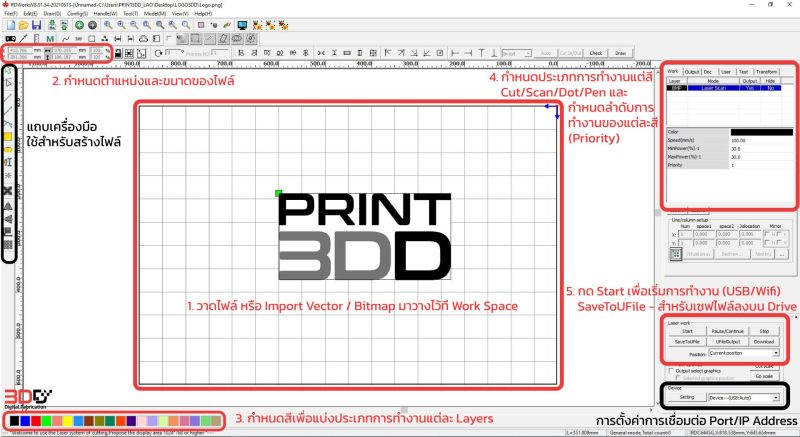The height and width of the screenshot is (437, 800).
Task: Open the Handle menu
Action: pyautogui.click(x=105, y=14)
